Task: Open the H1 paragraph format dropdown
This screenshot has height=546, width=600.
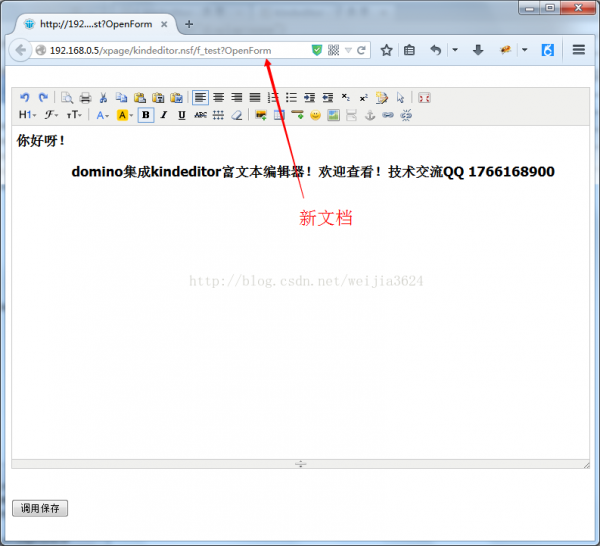Action: tap(27, 115)
